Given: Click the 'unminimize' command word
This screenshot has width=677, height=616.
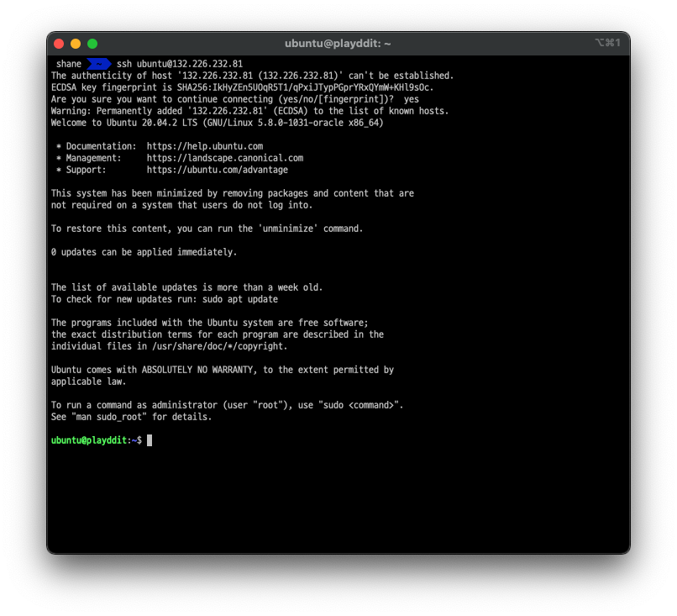Looking at the screenshot, I should [x=287, y=229].
